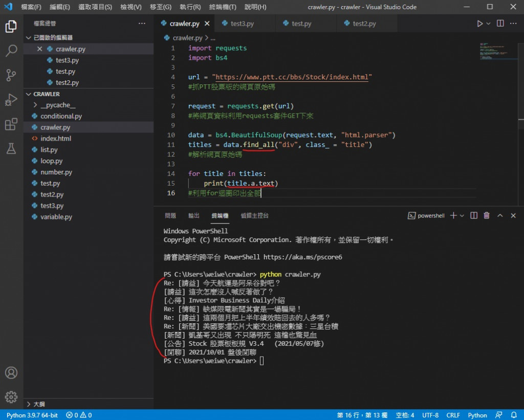Open errors and warnings count in status bar
This screenshot has width=524, height=420.
click(79, 415)
